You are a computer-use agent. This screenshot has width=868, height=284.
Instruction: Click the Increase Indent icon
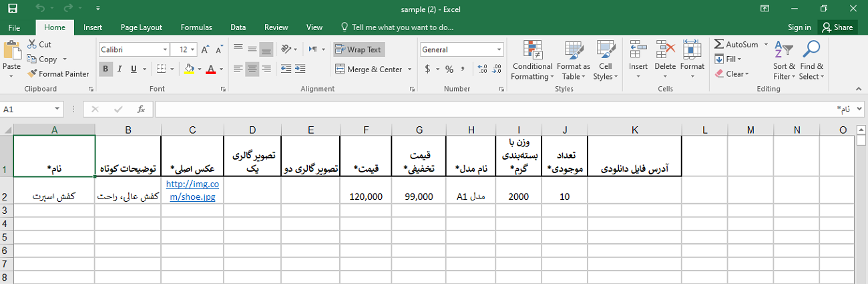(300, 69)
